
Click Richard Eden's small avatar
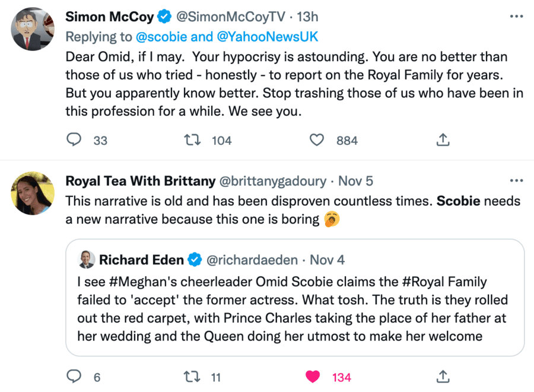(86, 259)
